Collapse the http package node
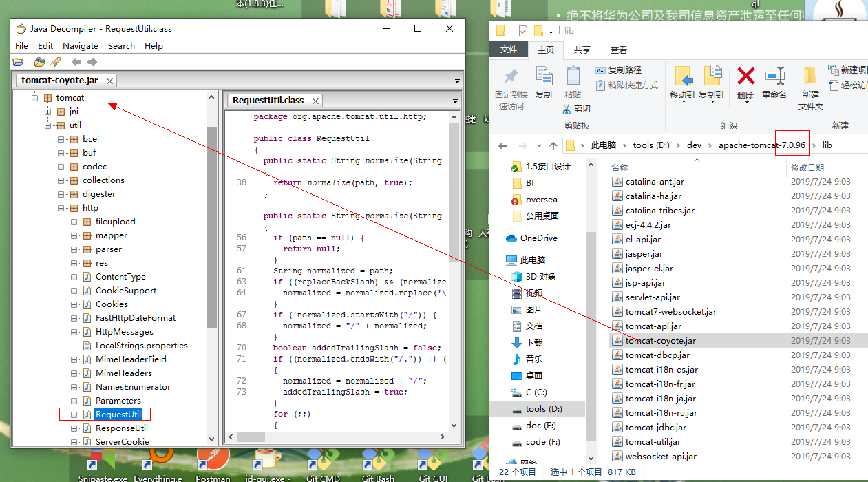This screenshot has width=868, height=482. tap(61, 208)
